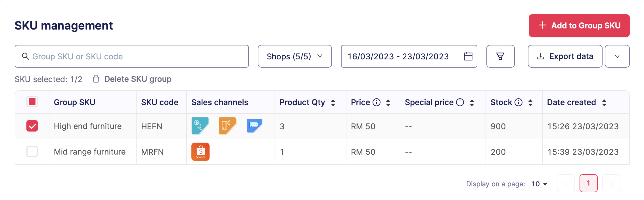Click the Shopee channel icon

coord(200,152)
